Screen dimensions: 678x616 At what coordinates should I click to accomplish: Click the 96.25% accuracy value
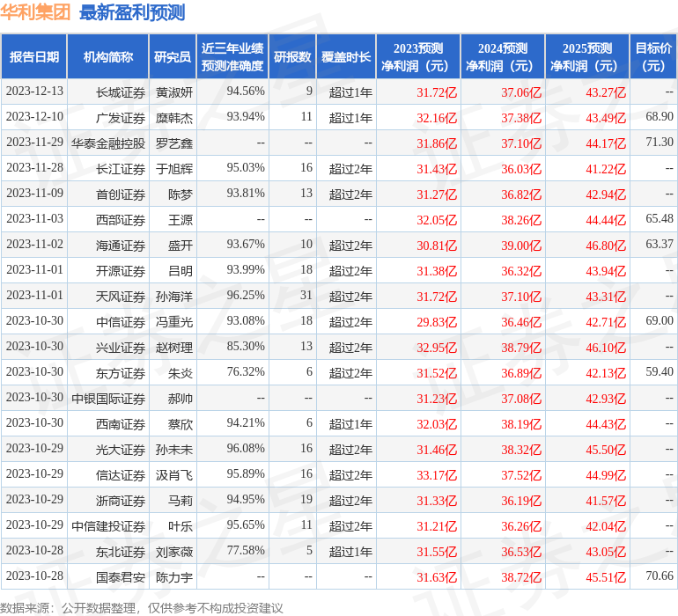[246, 295]
